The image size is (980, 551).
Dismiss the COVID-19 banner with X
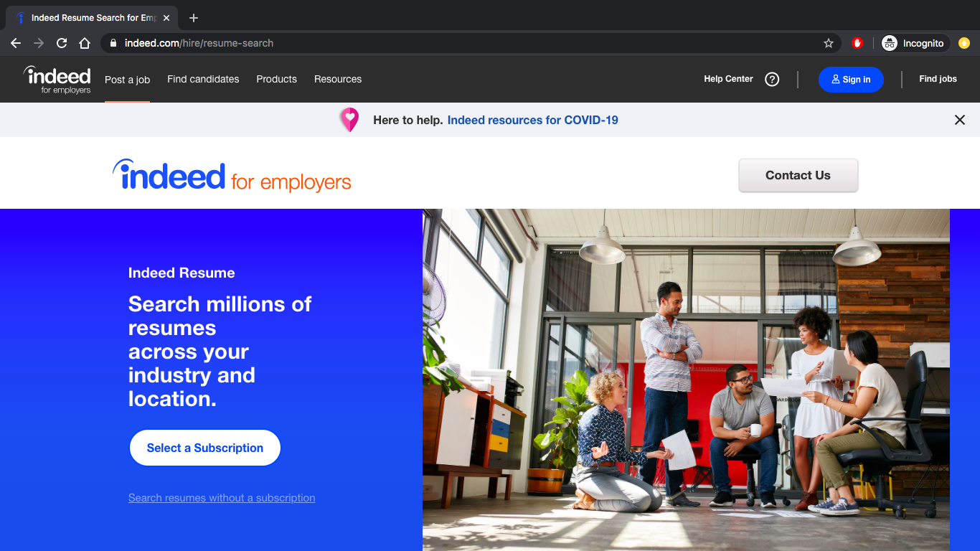960,120
